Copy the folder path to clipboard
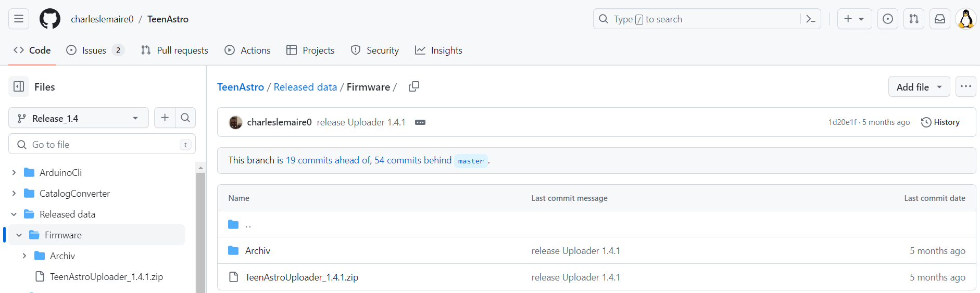Image resolution: width=980 pixels, height=293 pixels. [414, 86]
